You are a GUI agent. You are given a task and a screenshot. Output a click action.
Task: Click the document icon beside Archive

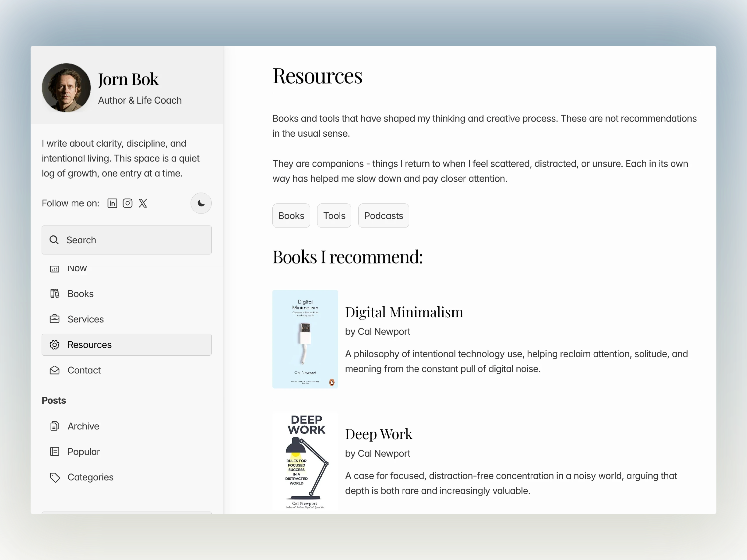pyautogui.click(x=55, y=426)
